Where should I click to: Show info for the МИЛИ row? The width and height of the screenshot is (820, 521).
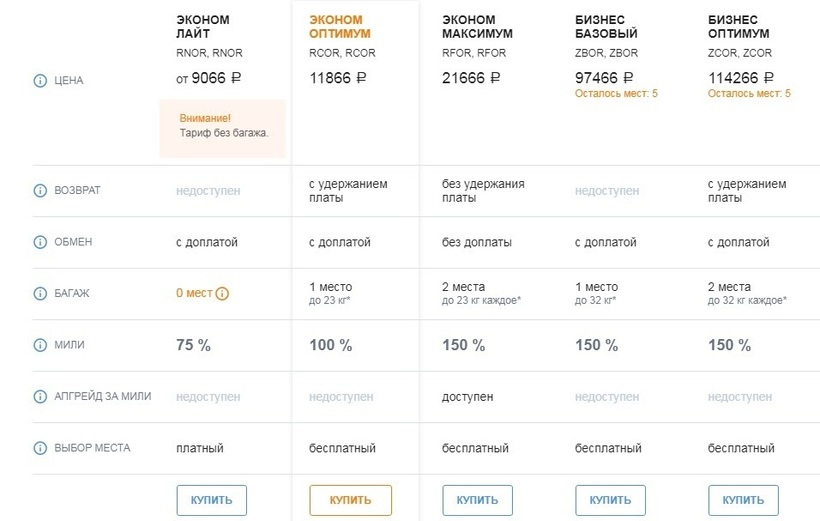pos(41,345)
